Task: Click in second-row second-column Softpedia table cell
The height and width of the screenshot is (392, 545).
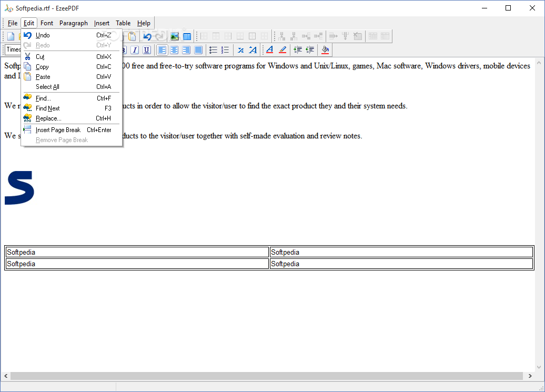Action: (401, 264)
